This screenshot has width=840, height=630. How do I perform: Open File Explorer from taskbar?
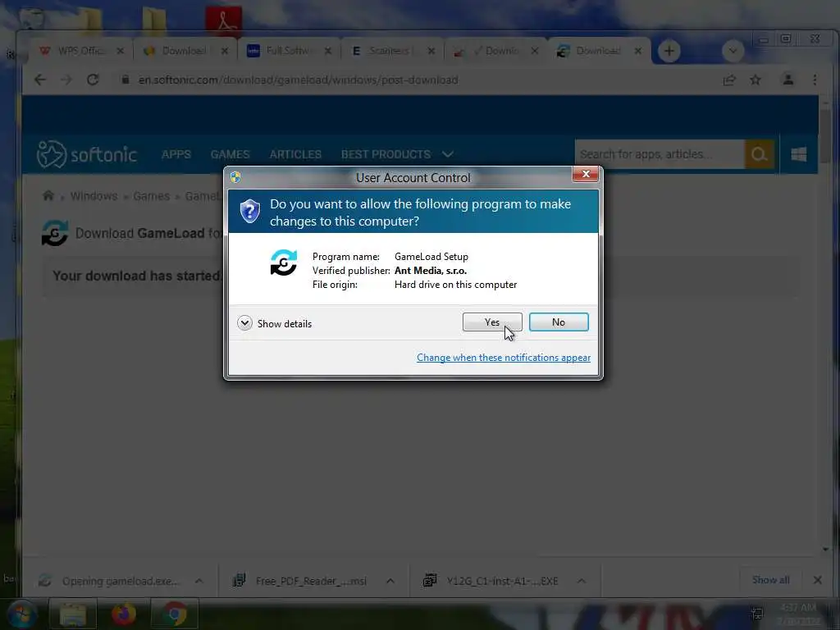pos(73,614)
